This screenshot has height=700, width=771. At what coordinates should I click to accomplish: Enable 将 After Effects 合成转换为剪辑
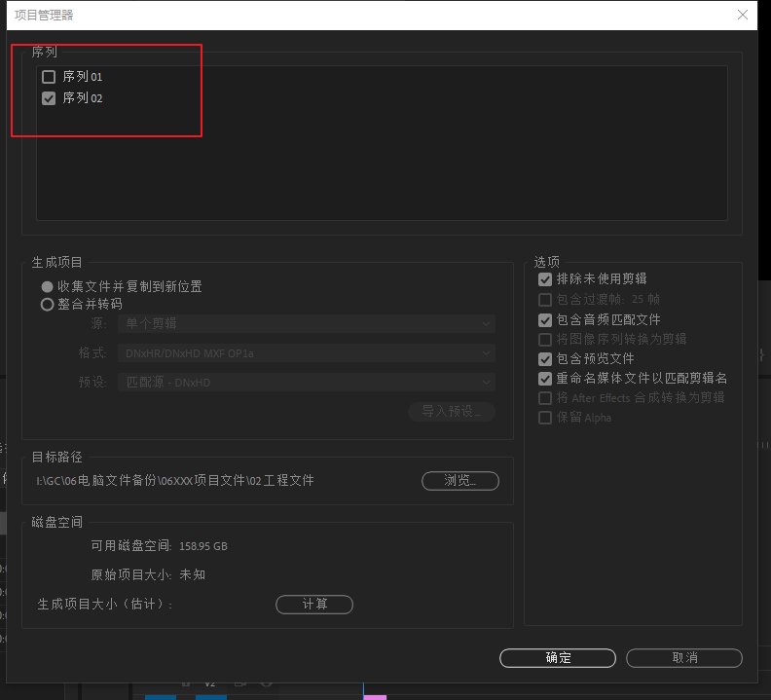click(545, 398)
